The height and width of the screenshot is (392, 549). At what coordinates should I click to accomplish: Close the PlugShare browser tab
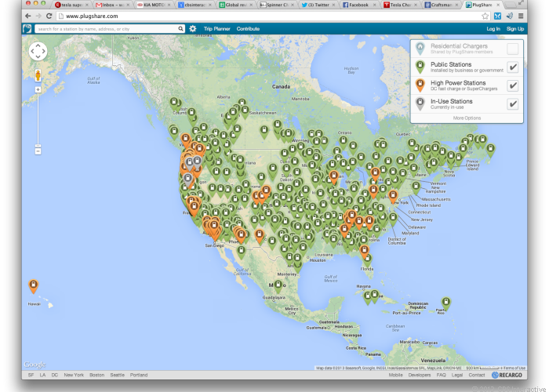coord(498,5)
